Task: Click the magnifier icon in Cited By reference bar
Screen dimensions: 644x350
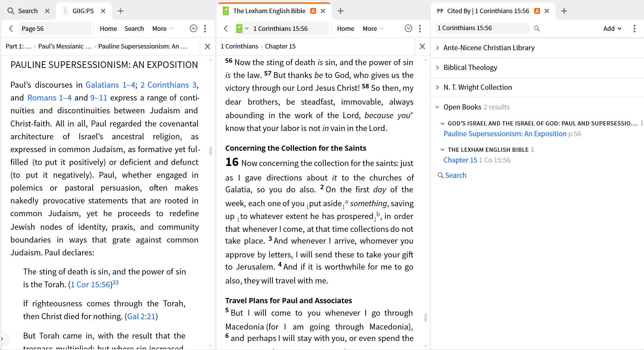Action: [x=537, y=28]
